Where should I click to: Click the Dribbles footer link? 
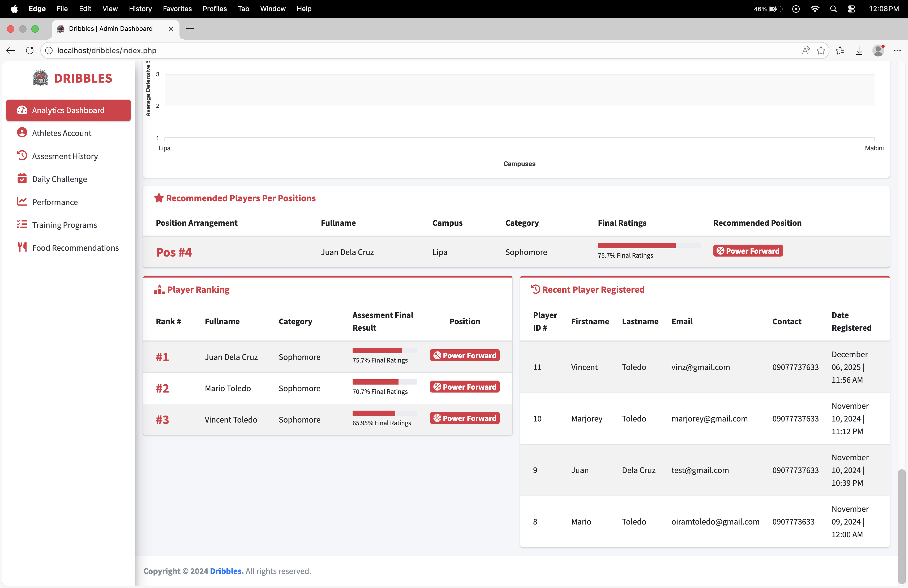point(226,571)
